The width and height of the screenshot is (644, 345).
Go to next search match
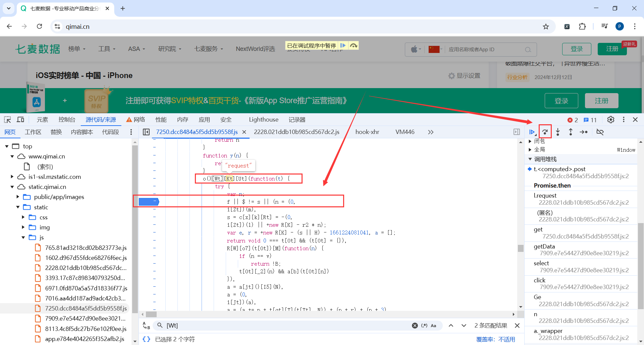click(464, 326)
